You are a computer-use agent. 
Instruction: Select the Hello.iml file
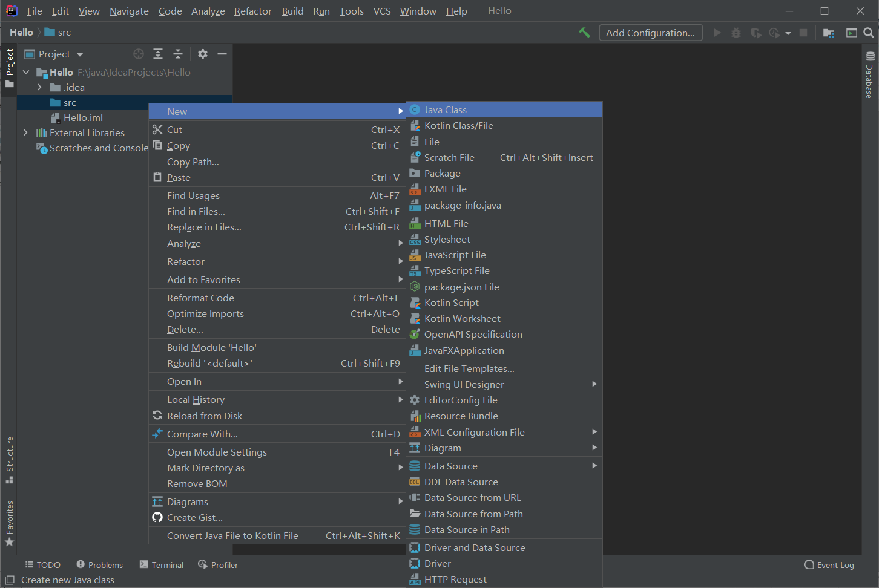coord(83,117)
